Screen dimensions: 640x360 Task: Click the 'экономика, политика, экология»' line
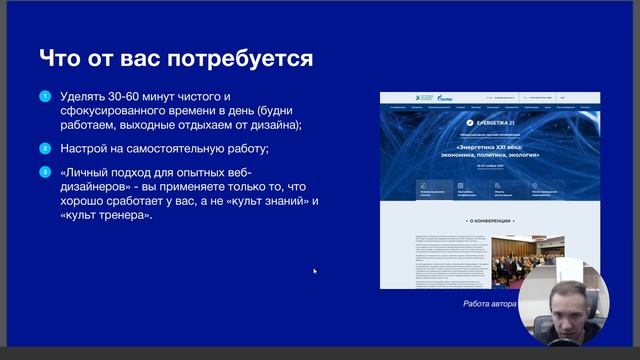[490, 155]
